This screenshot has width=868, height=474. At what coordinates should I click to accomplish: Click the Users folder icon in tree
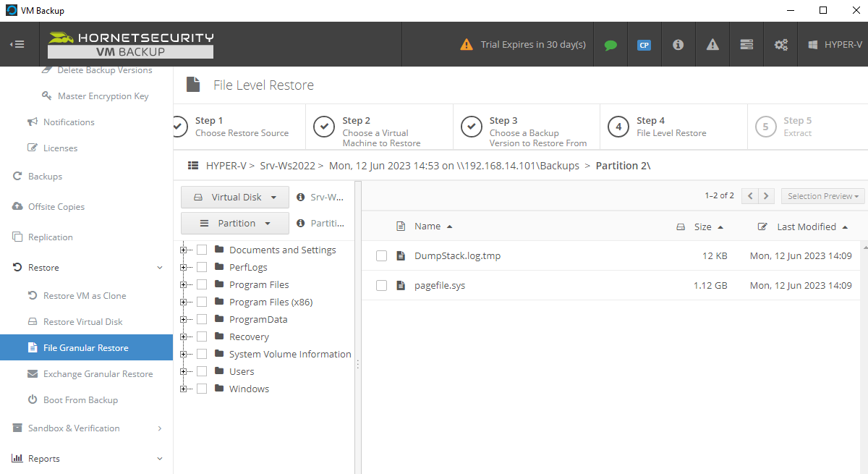(x=219, y=371)
